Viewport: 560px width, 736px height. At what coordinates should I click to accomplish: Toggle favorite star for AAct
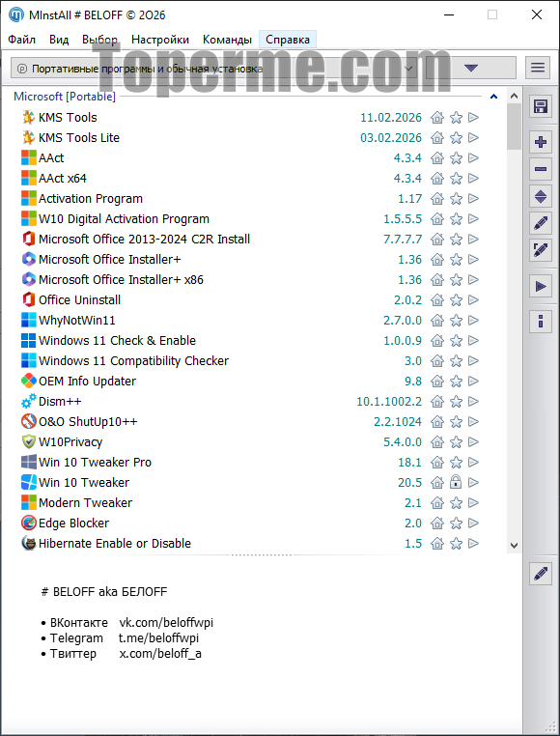456,157
